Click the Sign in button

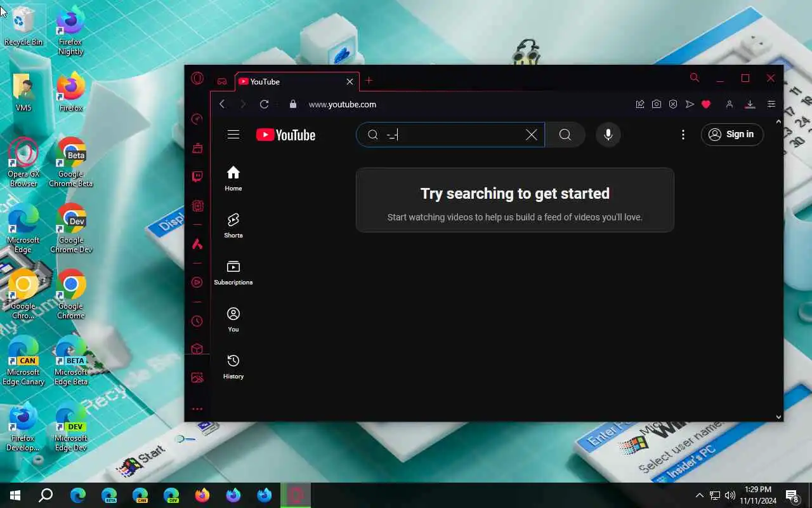click(732, 135)
